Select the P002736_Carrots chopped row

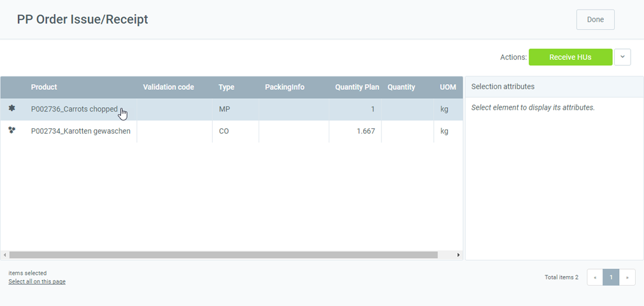click(232, 110)
